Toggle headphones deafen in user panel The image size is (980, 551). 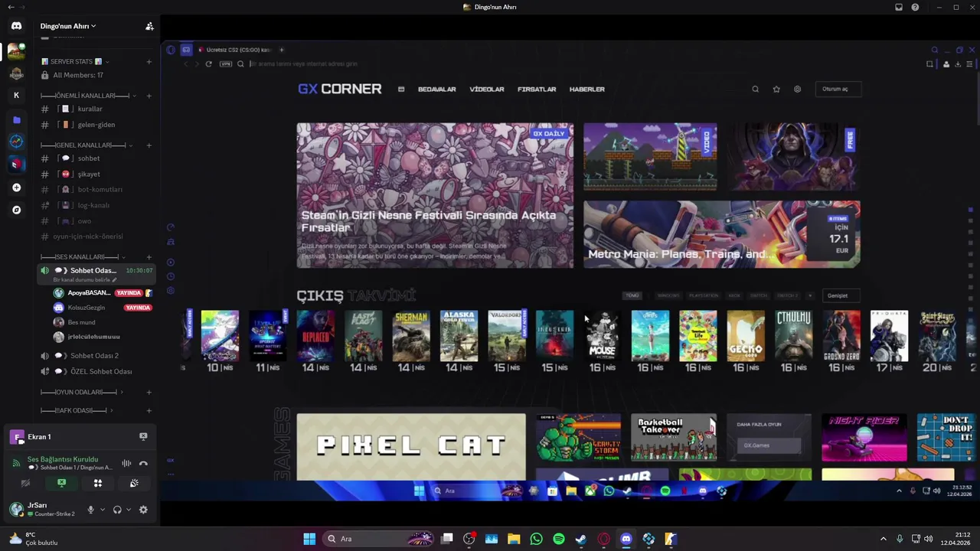[x=117, y=510]
